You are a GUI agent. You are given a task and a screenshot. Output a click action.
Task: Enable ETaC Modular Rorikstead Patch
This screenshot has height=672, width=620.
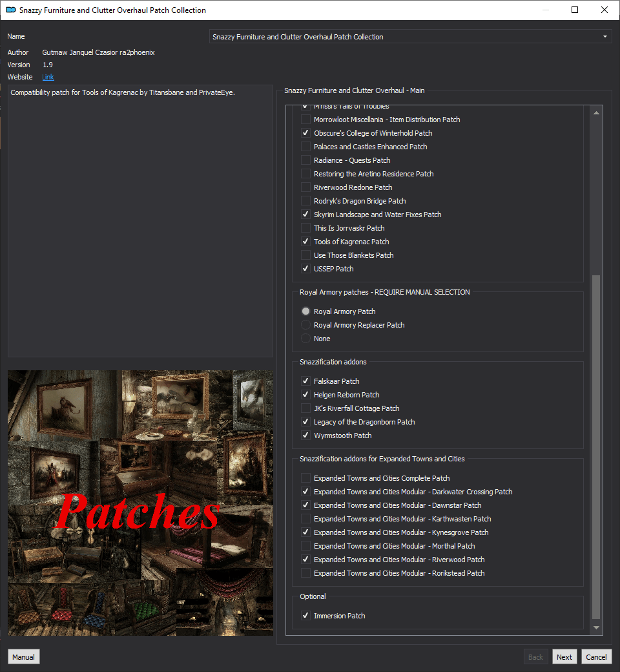305,573
